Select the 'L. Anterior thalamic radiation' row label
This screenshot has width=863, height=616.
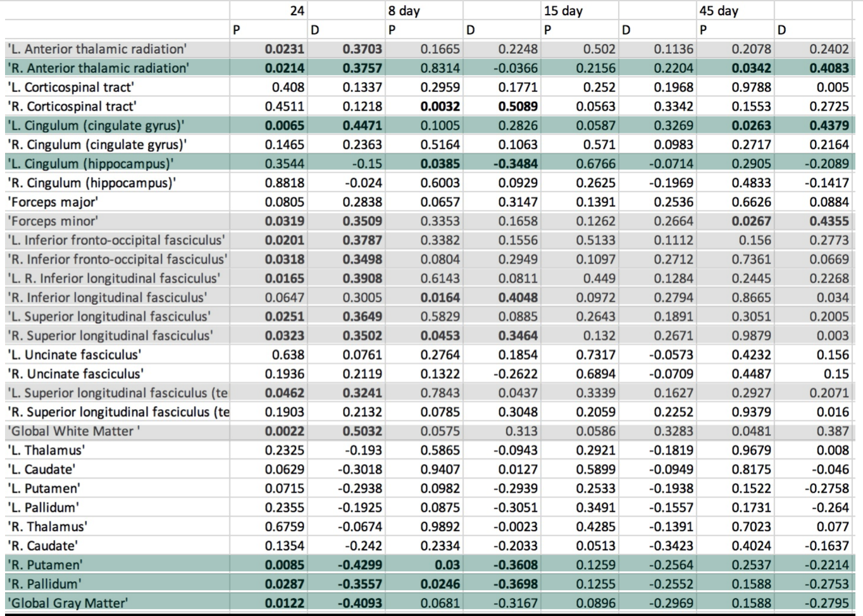(x=97, y=49)
